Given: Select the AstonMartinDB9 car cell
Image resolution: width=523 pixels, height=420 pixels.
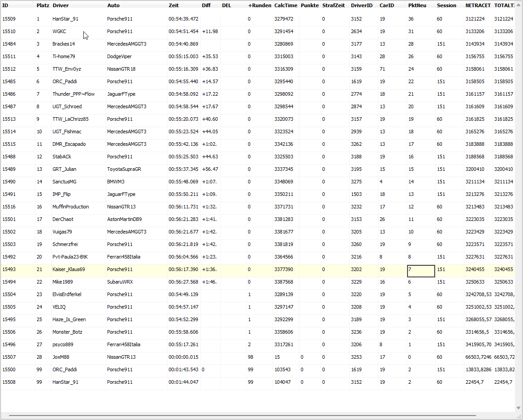Looking at the screenshot, I should [x=124, y=220].
